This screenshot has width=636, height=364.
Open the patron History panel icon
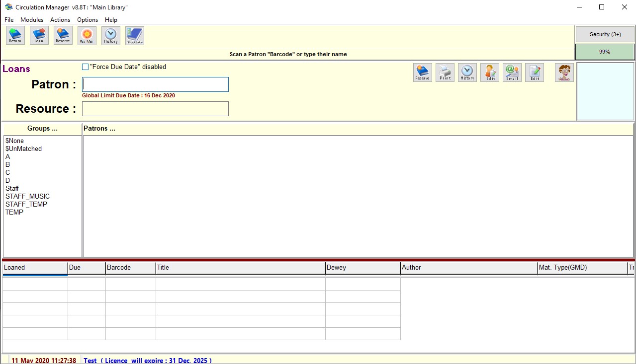467,72
